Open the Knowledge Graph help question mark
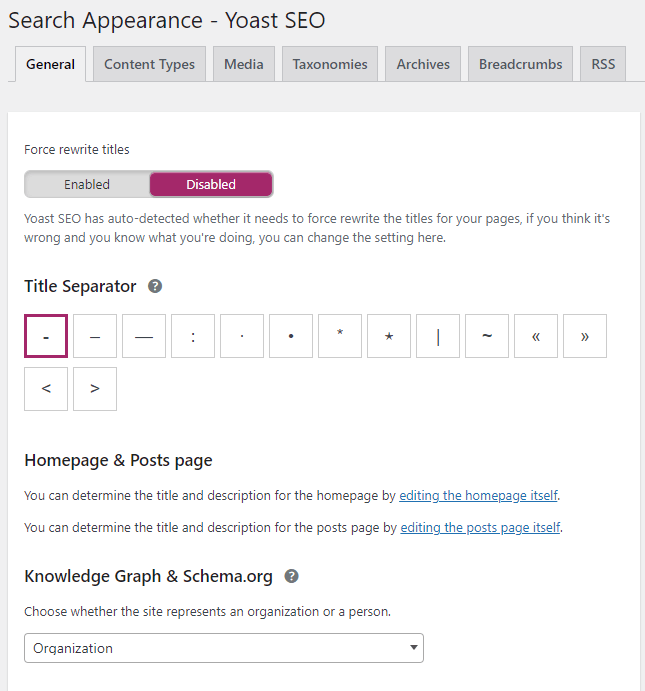The image size is (645, 691). coord(291,576)
